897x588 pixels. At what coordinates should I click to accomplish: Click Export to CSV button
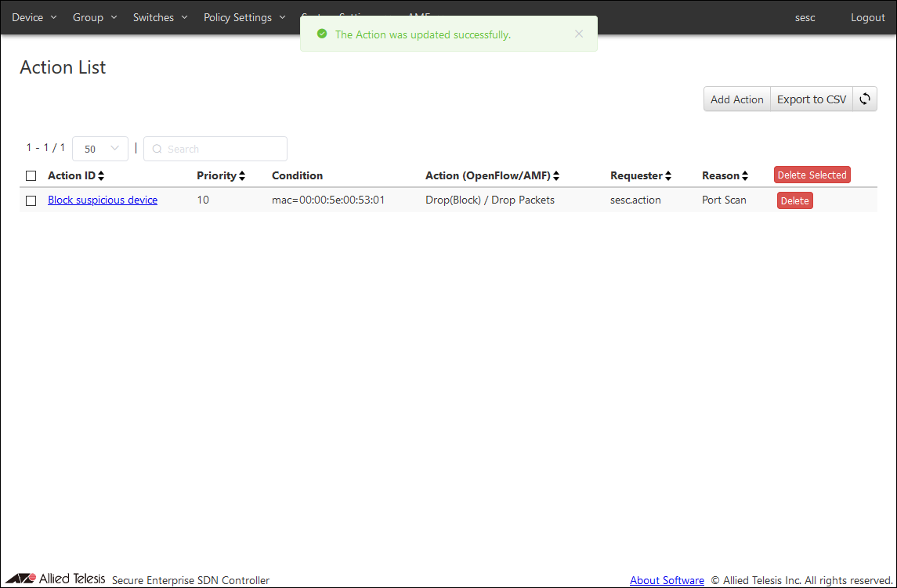811,99
